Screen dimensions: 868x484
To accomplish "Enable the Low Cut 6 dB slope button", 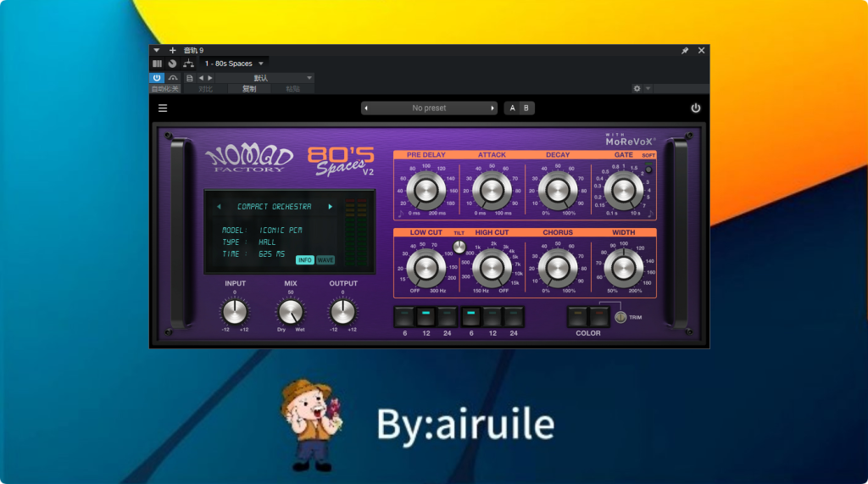I will click(404, 317).
